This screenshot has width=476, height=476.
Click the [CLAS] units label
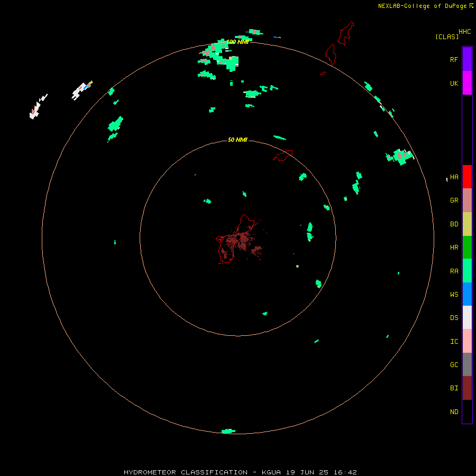click(x=447, y=36)
